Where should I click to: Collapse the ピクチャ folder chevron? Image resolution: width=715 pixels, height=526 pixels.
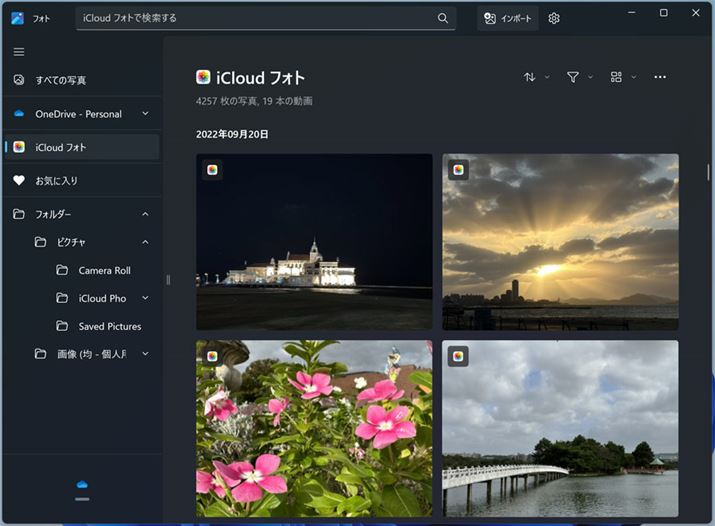(x=145, y=242)
